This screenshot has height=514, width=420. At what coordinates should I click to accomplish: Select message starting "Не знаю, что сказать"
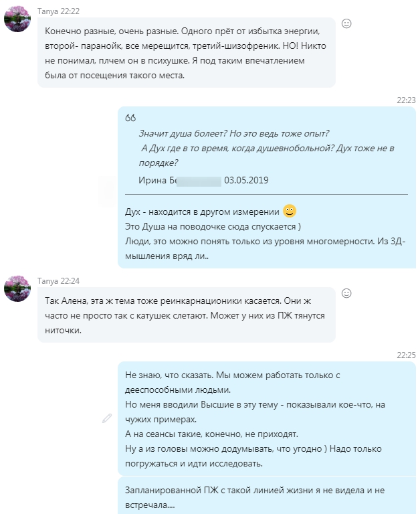267,418
